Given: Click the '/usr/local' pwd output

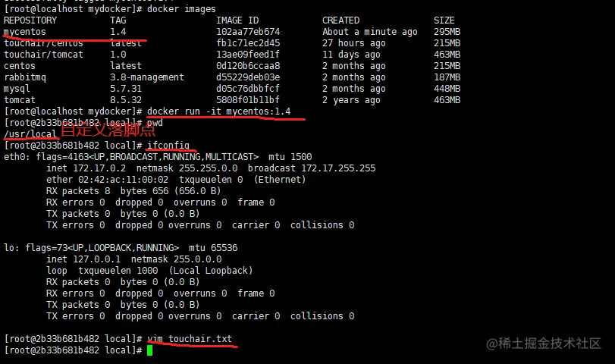Looking at the screenshot, I should coord(30,134).
